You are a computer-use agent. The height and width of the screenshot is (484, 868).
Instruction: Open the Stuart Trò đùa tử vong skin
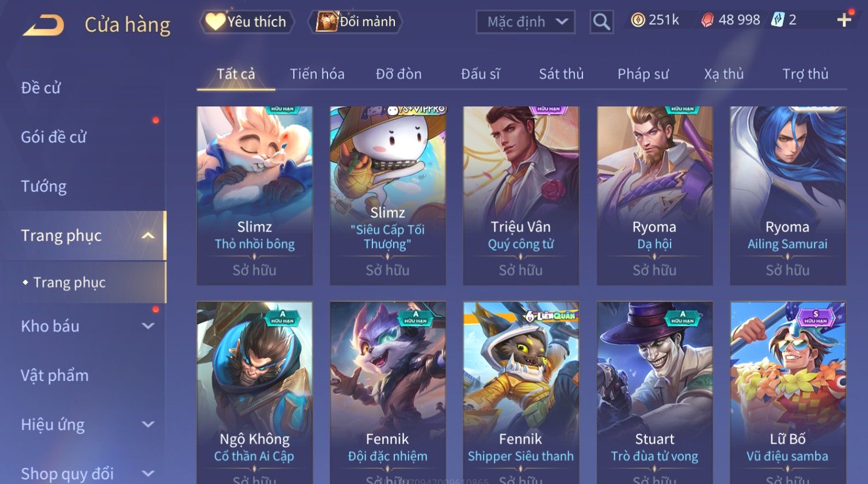click(x=654, y=392)
